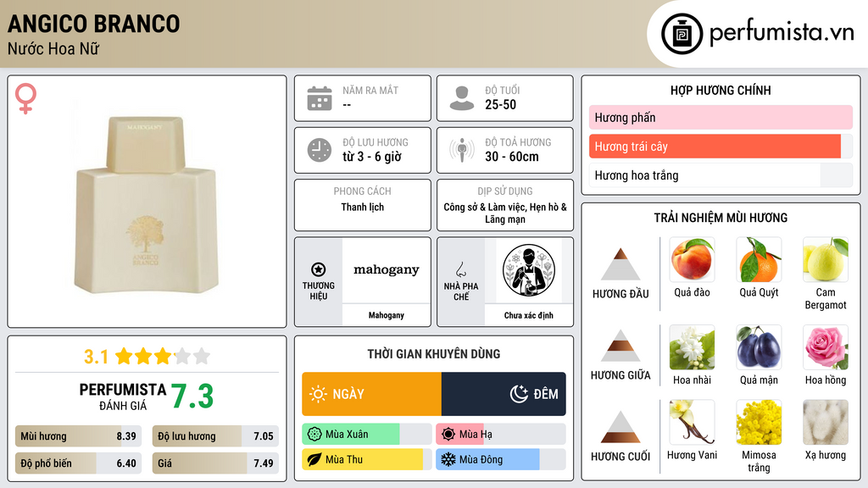Click the Mùa Đông season bar

coord(500,459)
